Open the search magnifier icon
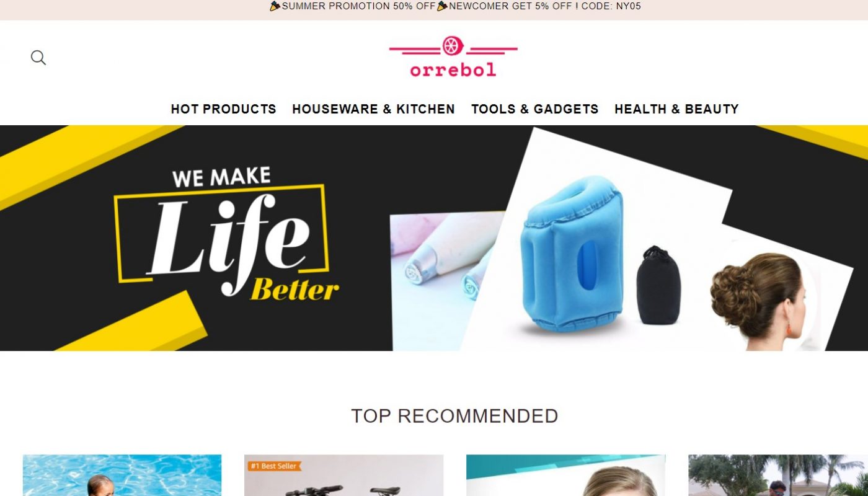Viewport: 868px width, 496px height. point(38,58)
